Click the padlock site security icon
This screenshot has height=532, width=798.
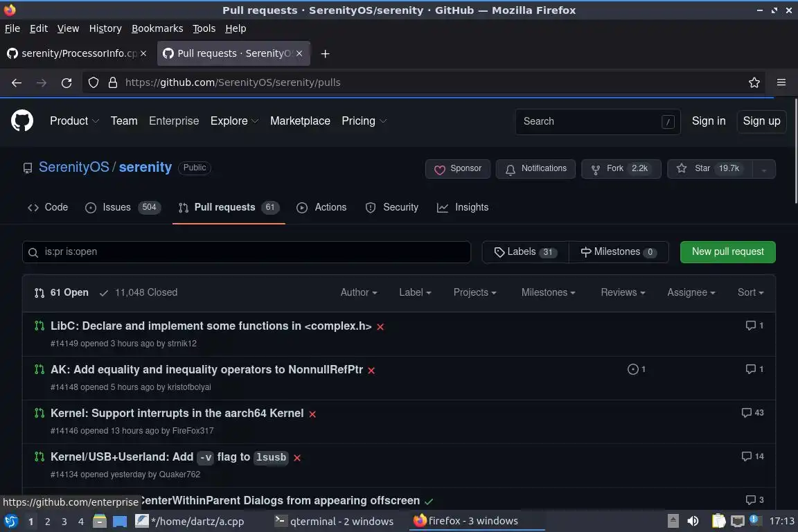click(113, 82)
